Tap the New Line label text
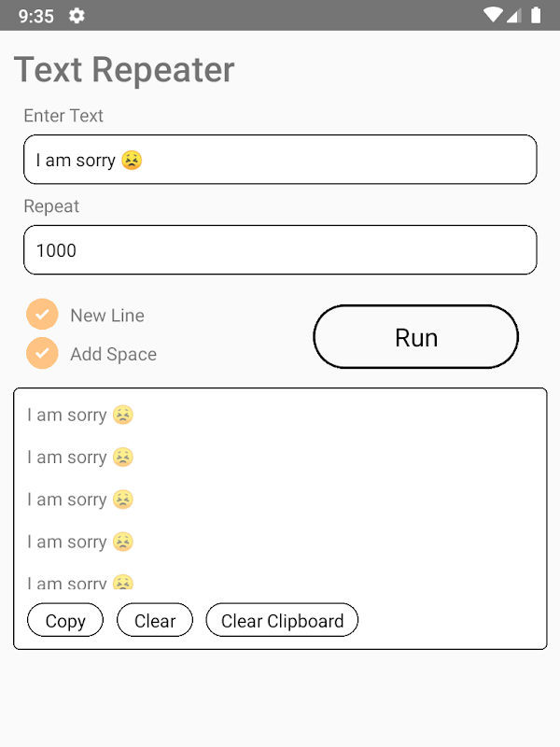Image resolution: width=560 pixels, height=747 pixels. [x=106, y=316]
